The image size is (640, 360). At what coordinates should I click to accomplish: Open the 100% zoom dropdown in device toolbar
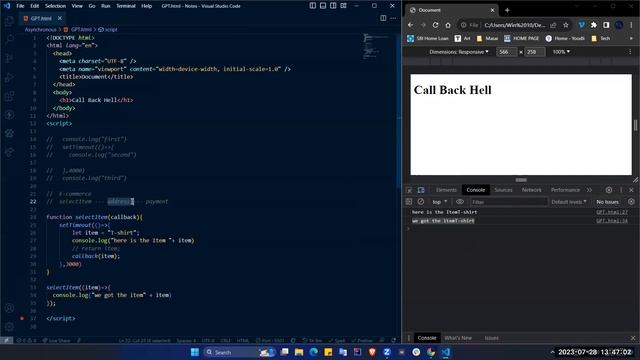click(x=561, y=52)
